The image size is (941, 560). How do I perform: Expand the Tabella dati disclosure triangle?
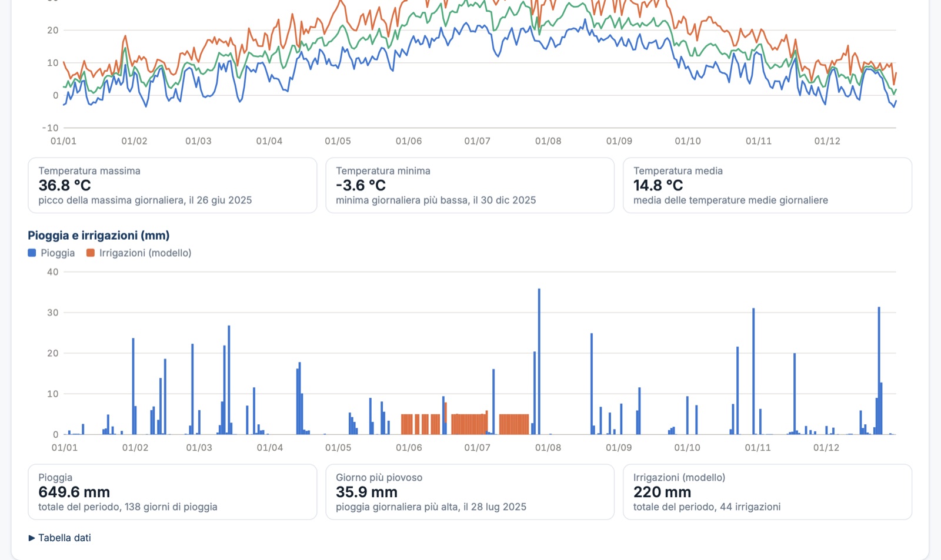(x=32, y=538)
